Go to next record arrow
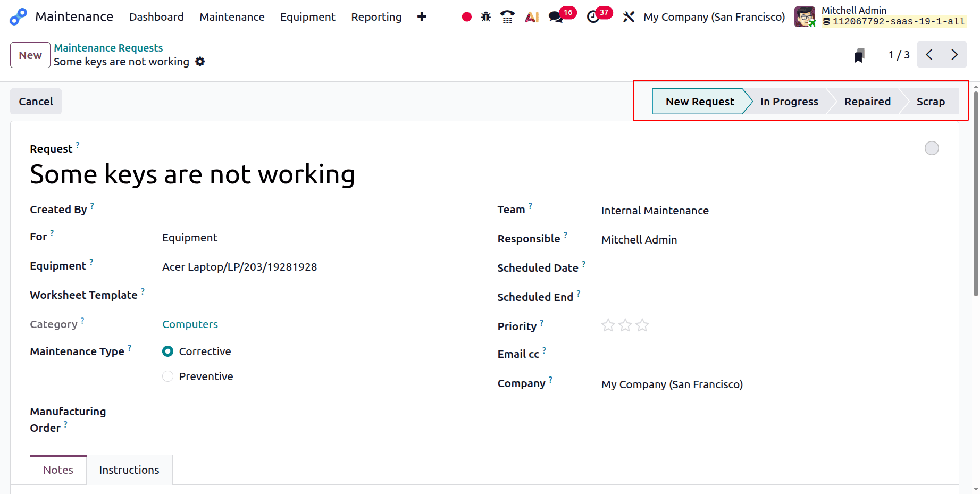Image resolution: width=980 pixels, height=494 pixels. click(954, 55)
